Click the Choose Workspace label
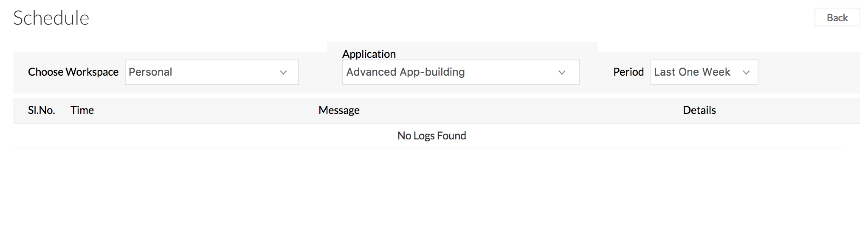 pyautogui.click(x=73, y=72)
